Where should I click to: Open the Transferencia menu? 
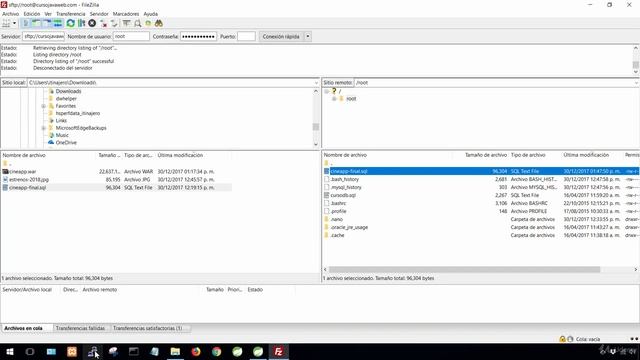(x=71, y=14)
